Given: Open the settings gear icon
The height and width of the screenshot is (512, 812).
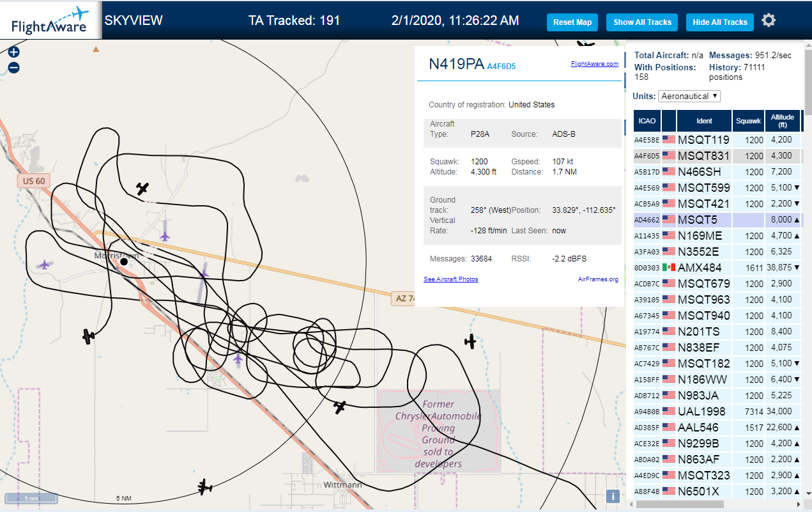Looking at the screenshot, I should point(769,20).
